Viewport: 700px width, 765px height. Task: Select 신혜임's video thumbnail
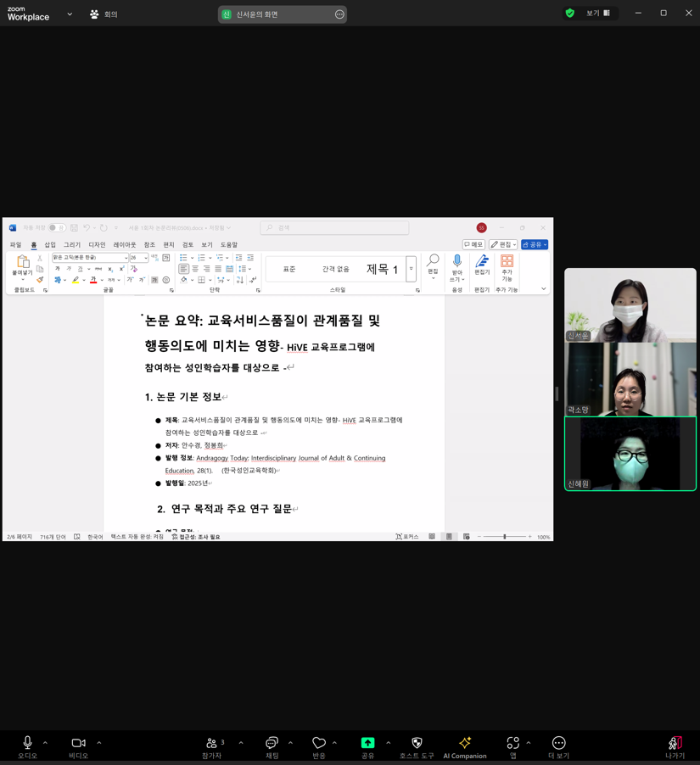coord(630,453)
